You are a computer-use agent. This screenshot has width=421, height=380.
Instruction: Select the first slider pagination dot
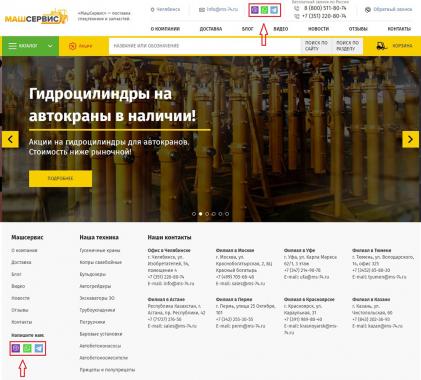tap(194, 214)
